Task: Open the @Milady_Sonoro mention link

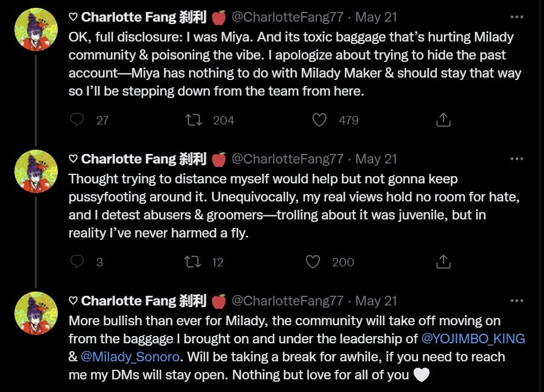Action: (130, 357)
